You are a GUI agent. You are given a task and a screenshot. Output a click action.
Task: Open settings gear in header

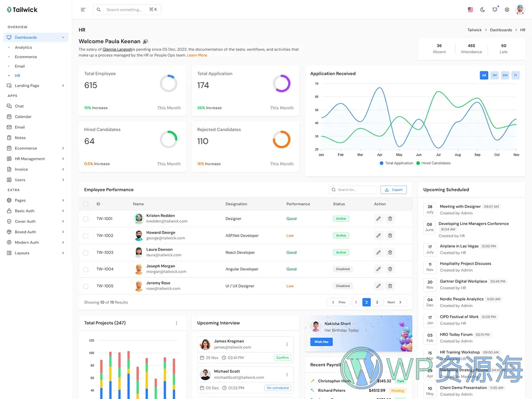point(507,10)
